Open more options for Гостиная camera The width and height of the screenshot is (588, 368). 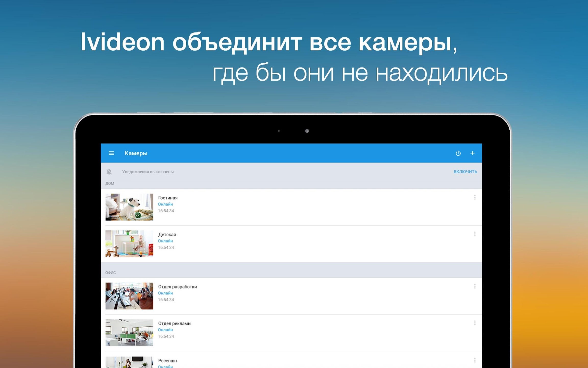475,197
